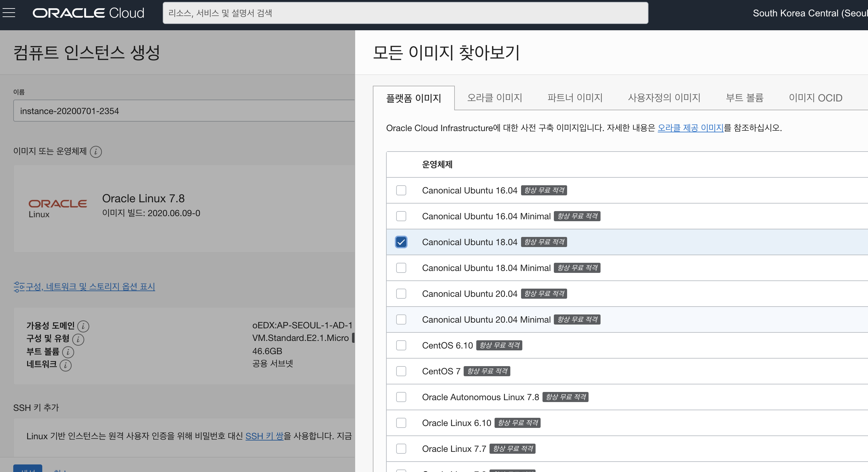Open the South Korea Central region selector
868x472 pixels.
pyautogui.click(x=809, y=13)
